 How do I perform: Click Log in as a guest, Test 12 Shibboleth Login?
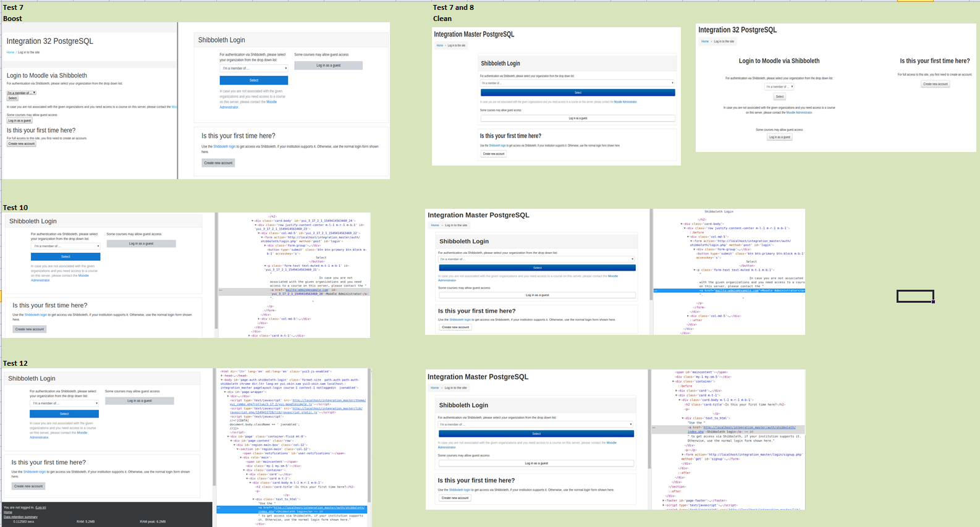tap(140, 401)
